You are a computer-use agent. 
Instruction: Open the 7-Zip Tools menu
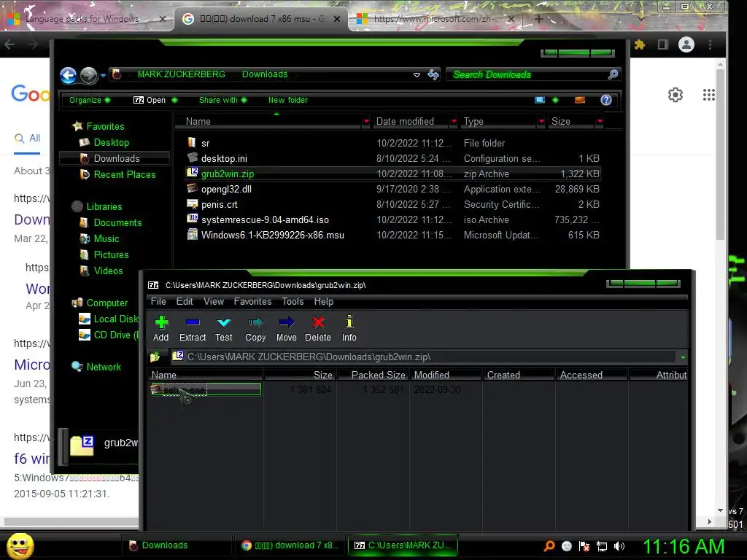(293, 301)
